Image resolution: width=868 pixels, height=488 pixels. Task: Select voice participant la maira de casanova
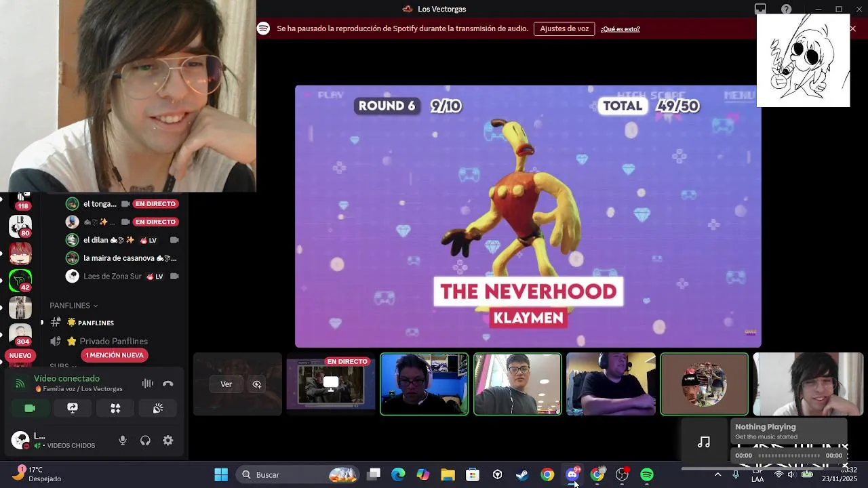[123, 258]
